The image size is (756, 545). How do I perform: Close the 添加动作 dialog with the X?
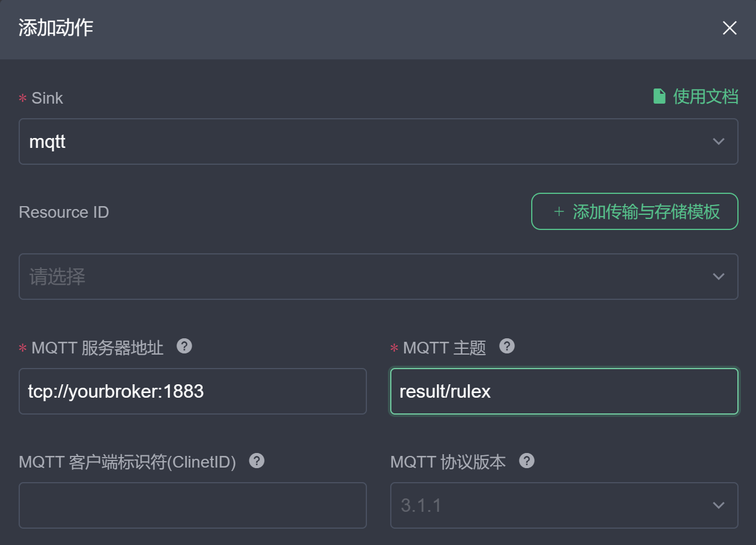(729, 27)
